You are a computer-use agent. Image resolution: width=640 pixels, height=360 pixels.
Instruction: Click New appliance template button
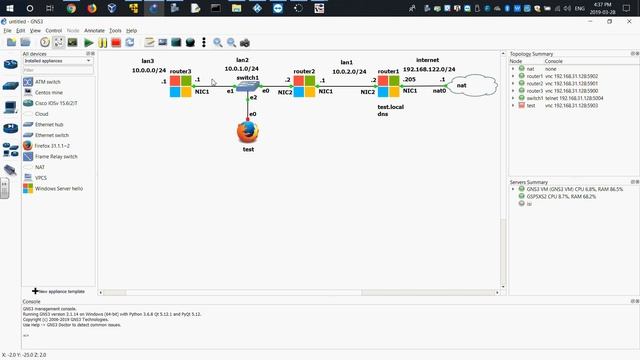[58, 291]
